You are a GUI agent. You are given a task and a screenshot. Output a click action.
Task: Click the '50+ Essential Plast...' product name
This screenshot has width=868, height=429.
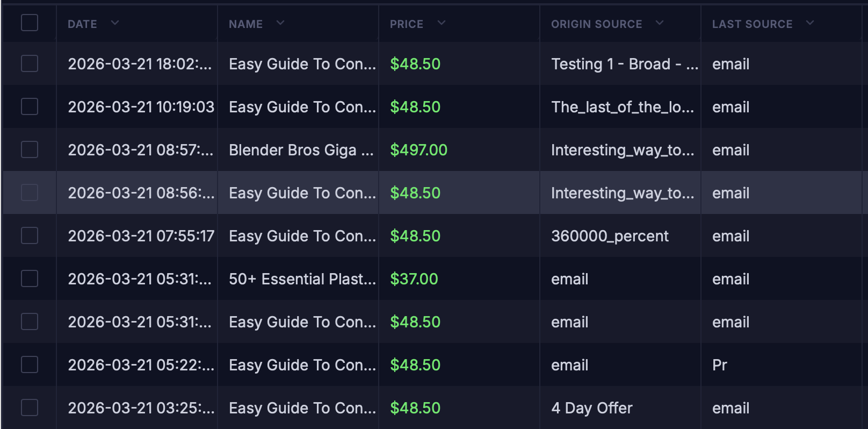click(302, 279)
